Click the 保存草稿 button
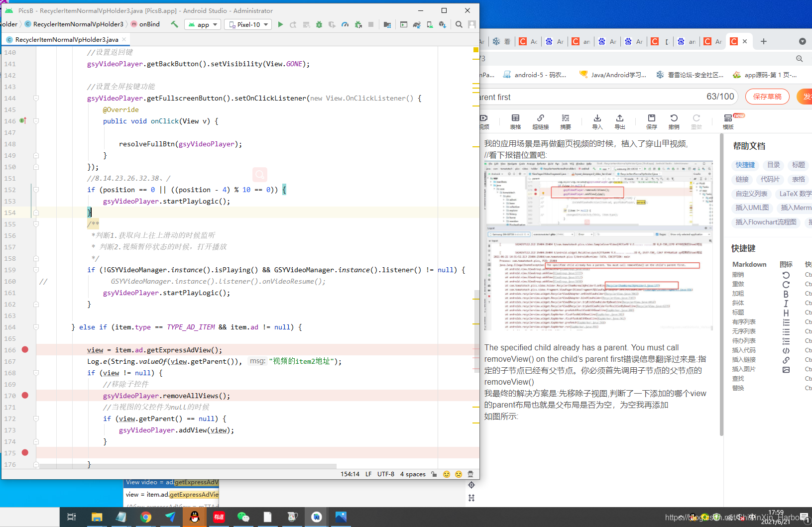812x527 pixels. pyautogui.click(x=767, y=97)
